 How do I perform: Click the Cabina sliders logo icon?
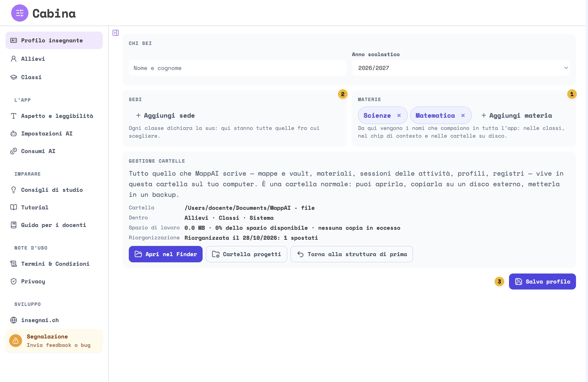20,13
